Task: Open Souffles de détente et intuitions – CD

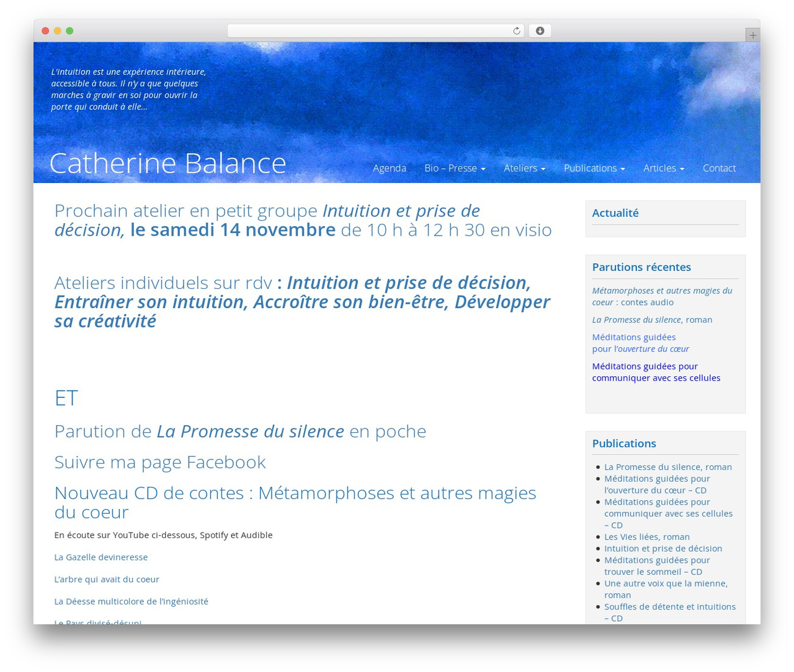Action: 670,612
